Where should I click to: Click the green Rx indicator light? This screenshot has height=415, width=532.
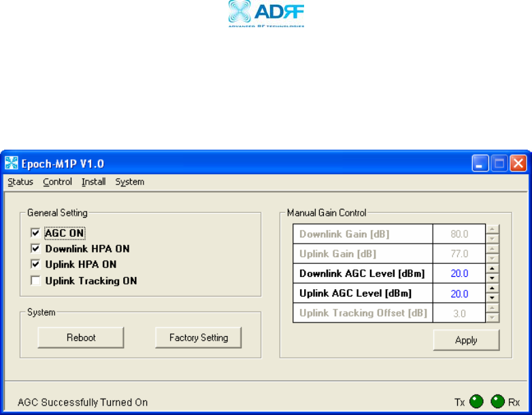(497, 402)
